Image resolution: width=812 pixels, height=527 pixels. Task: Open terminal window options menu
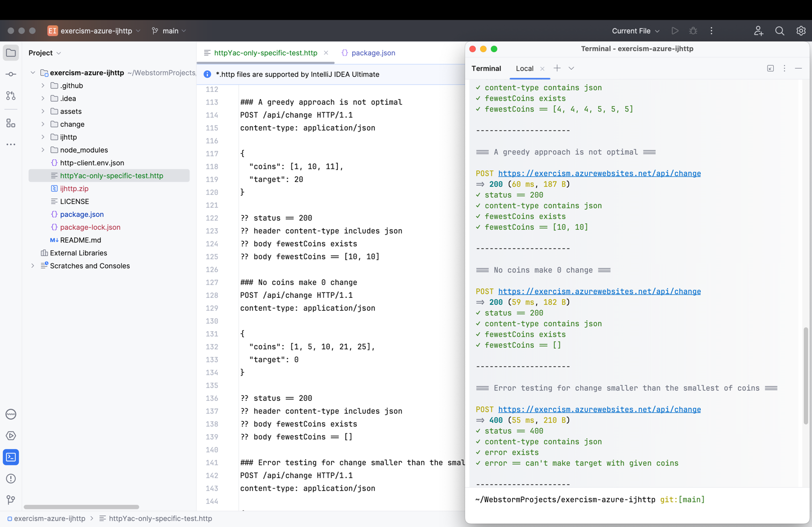coord(785,68)
